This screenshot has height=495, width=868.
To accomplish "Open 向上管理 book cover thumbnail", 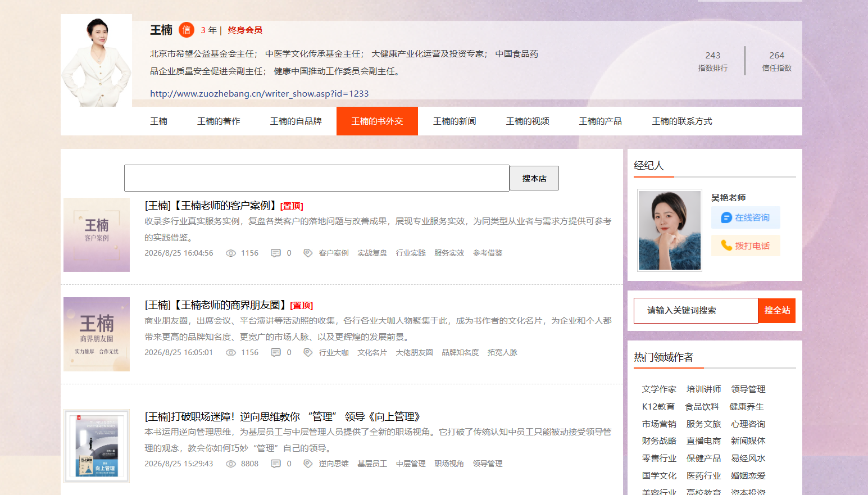I will 97,446.
